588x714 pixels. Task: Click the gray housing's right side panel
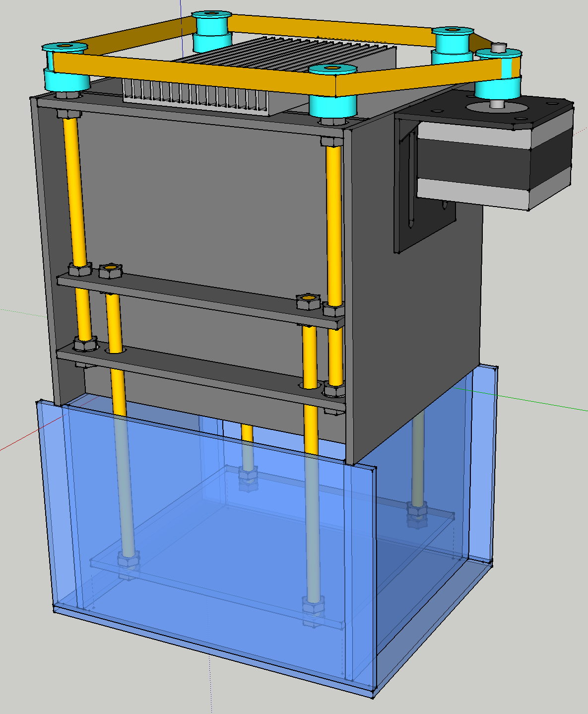point(417,323)
